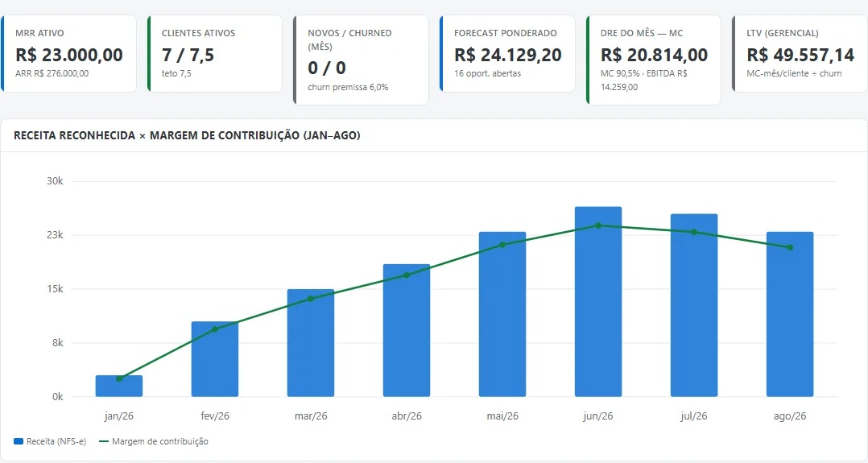Click the abr/26 margin line point
868x463 pixels.
407,275
